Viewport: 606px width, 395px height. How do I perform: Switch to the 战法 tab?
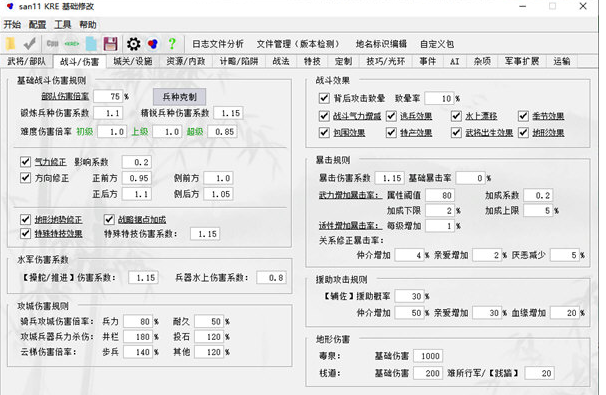click(x=281, y=61)
